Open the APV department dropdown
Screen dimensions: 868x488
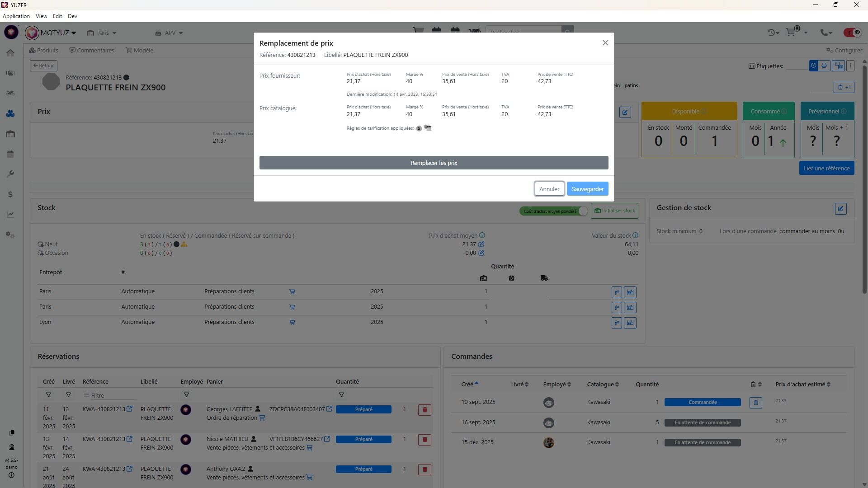tap(169, 33)
